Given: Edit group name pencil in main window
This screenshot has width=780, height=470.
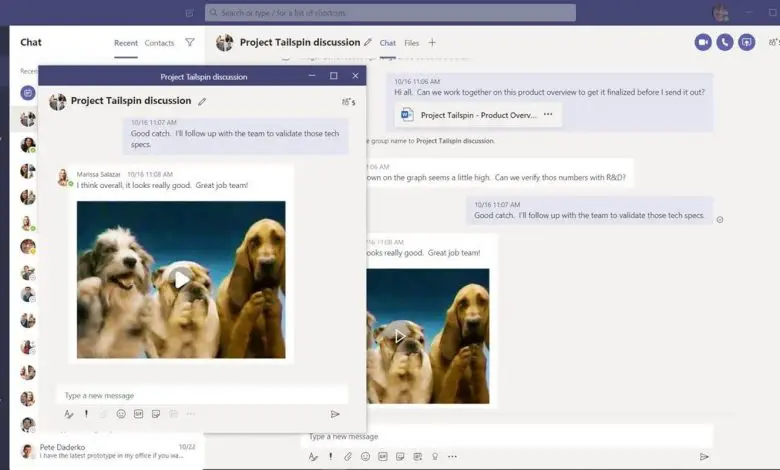Looking at the screenshot, I should [368, 42].
